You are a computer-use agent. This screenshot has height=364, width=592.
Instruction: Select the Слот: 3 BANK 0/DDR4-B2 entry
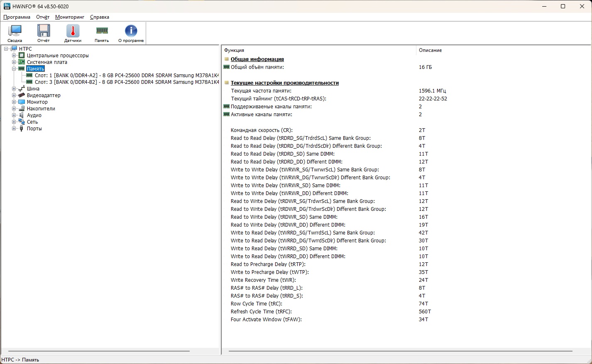coord(127,82)
